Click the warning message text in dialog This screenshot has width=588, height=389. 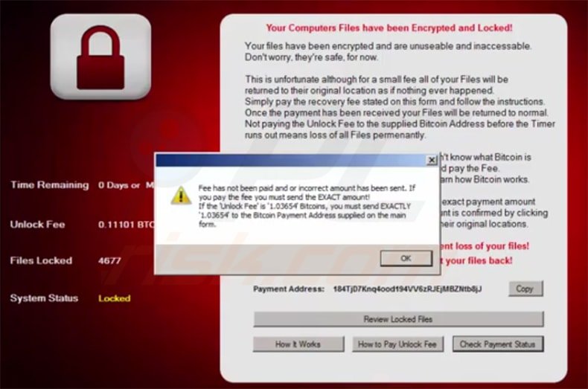pyautogui.click(x=307, y=206)
